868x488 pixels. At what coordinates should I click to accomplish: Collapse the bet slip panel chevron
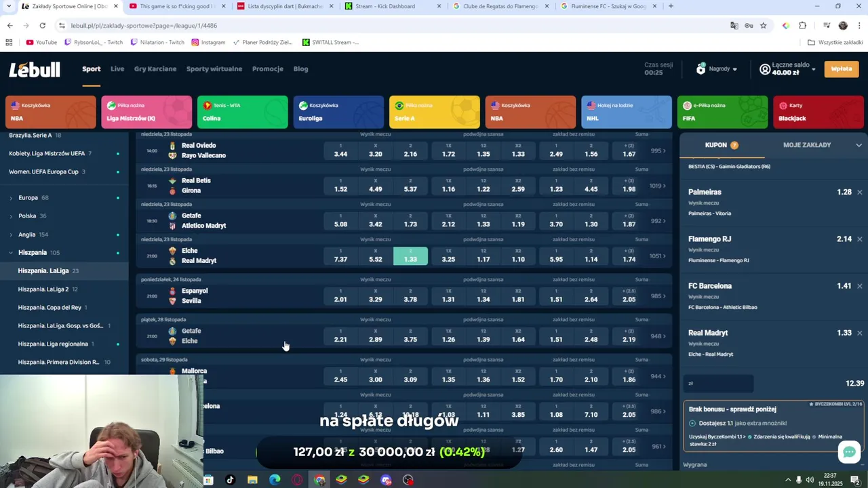(859, 145)
